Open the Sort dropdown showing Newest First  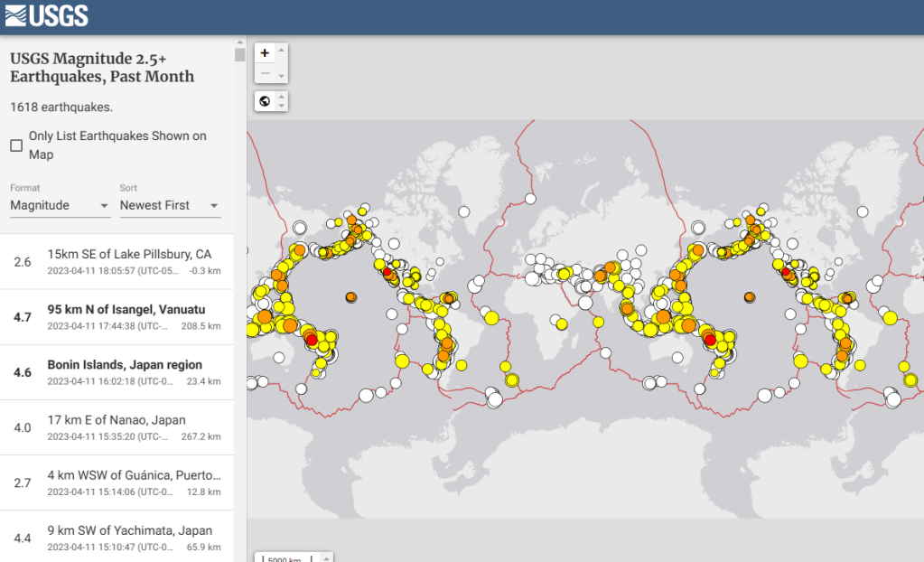[x=170, y=206]
